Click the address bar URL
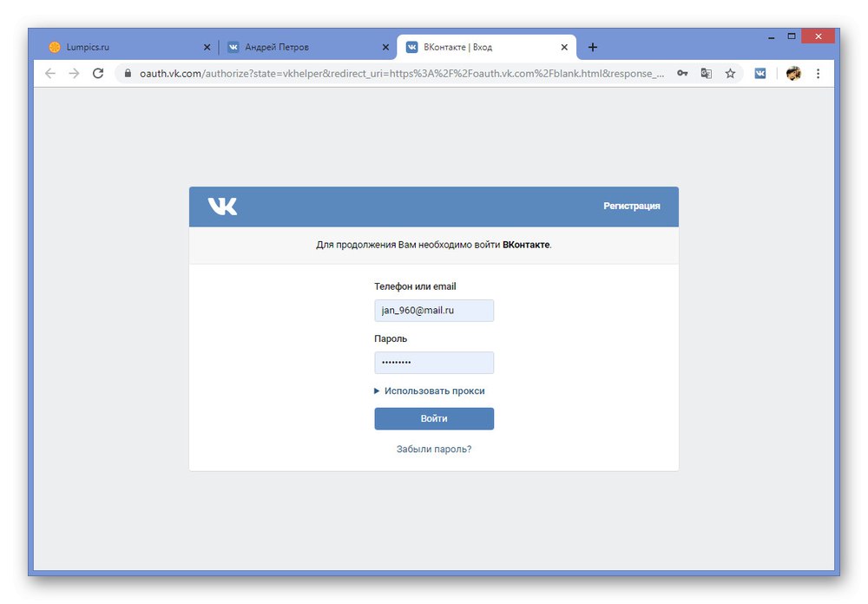The image size is (868, 604). pyautogui.click(x=402, y=73)
